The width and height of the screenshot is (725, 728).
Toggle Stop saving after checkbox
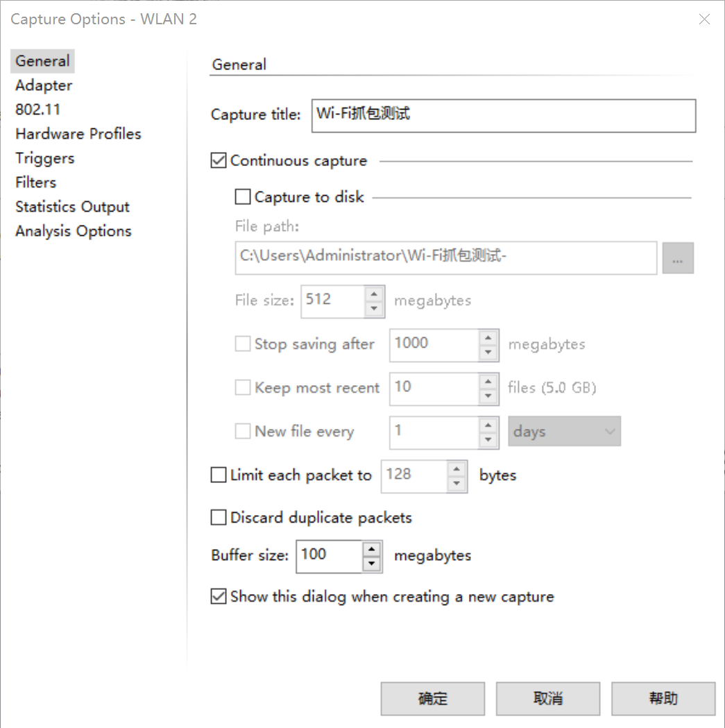(243, 344)
